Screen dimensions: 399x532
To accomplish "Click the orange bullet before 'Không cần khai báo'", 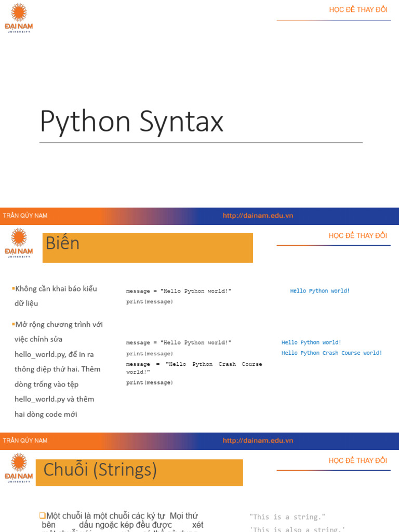I will point(13,289).
